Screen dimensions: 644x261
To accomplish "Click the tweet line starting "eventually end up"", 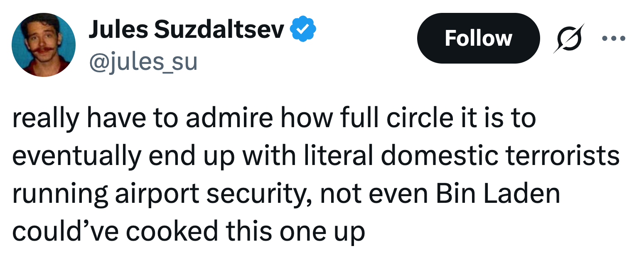I will 316,156.
